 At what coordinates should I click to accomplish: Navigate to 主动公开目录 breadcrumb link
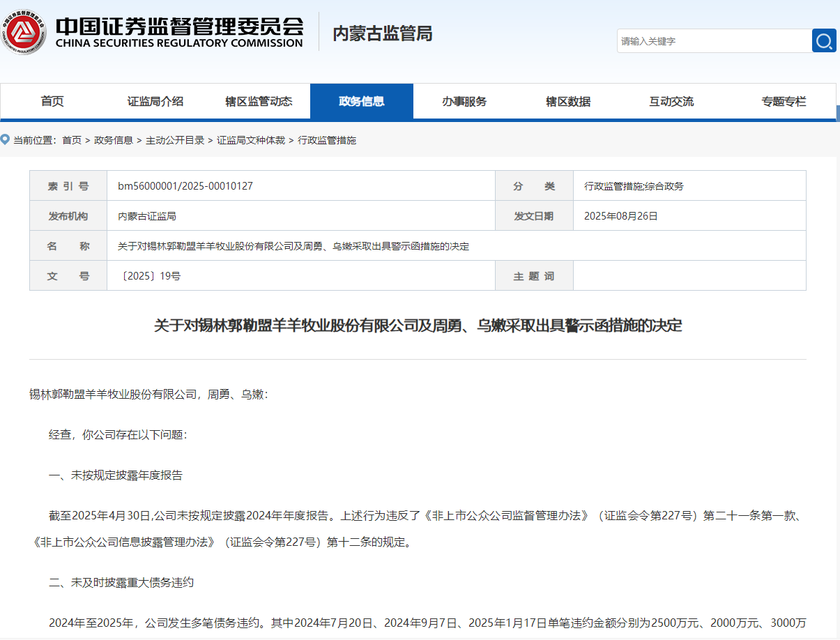click(175, 140)
